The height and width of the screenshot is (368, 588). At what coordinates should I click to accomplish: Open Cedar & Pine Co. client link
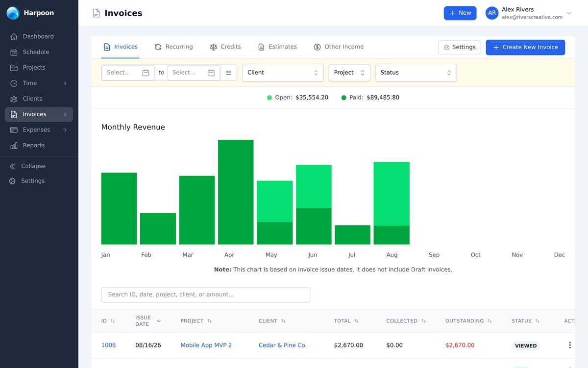[283, 345]
